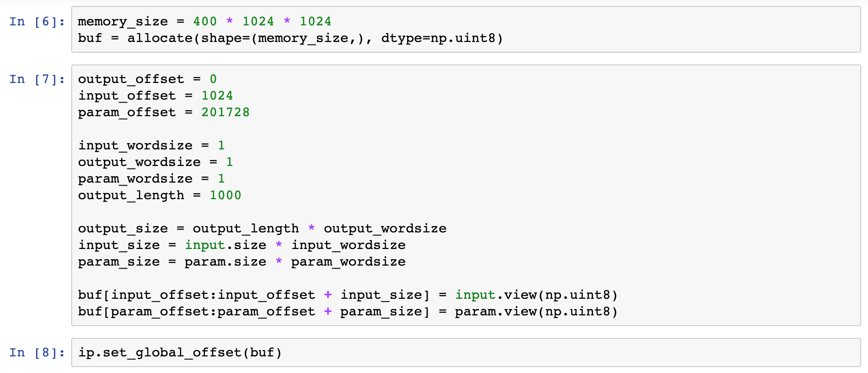This screenshot has height=373, width=868.
Task: Click the output_wordsize = 1 line
Action: pos(155,162)
